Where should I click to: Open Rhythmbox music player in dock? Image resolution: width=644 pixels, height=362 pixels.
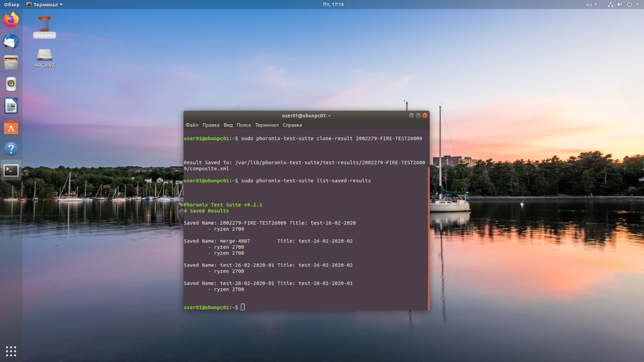(11, 84)
